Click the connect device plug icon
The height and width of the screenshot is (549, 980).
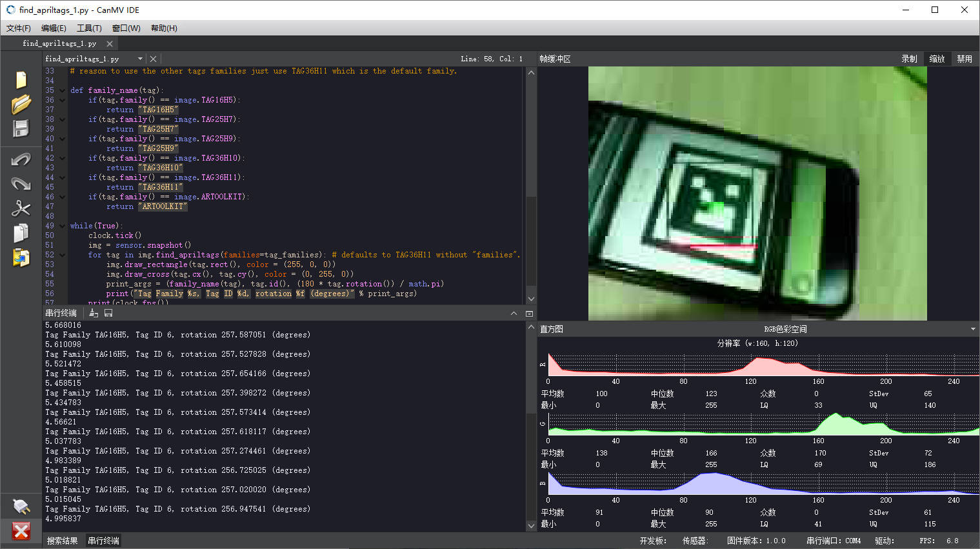(21, 506)
